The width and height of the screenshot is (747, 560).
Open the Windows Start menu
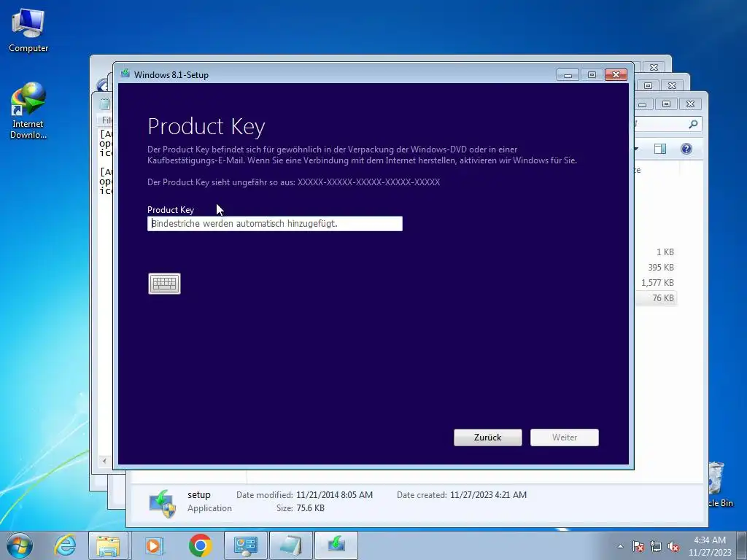[x=20, y=545]
